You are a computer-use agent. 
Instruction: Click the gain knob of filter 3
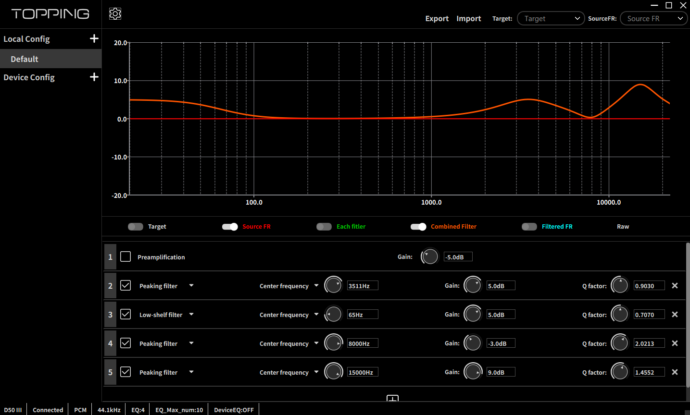[x=473, y=314]
